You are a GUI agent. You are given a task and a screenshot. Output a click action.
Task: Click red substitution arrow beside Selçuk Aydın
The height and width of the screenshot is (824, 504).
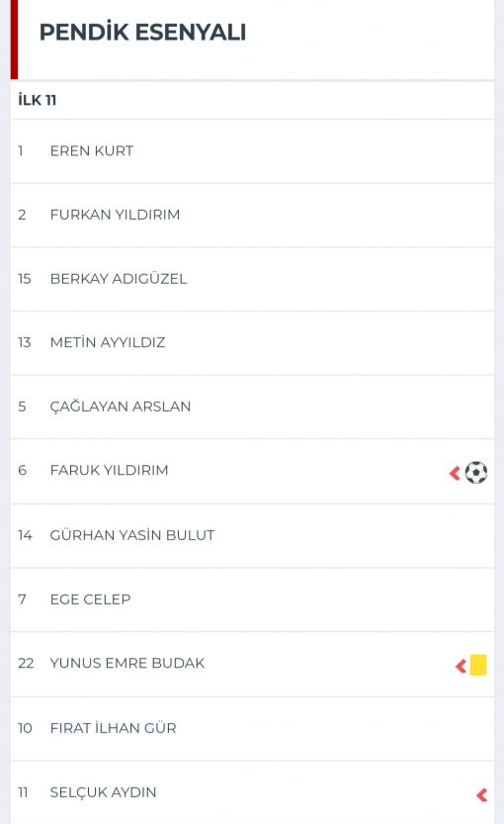pyautogui.click(x=481, y=794)
